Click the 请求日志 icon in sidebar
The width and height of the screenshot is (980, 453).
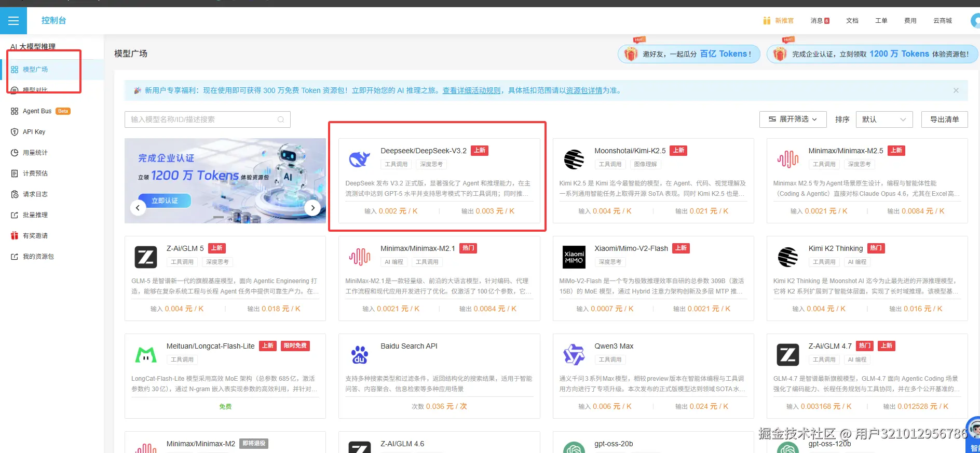15,194
